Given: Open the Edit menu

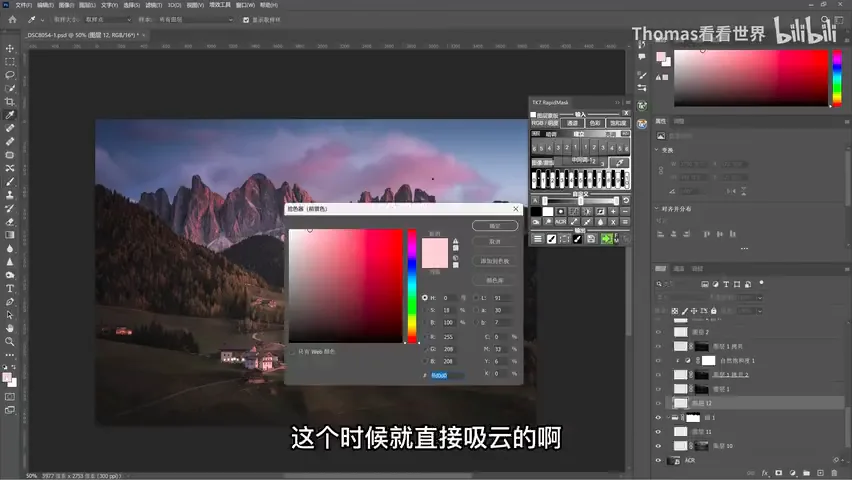Looking at the screenshot, I should click(45, 5).
